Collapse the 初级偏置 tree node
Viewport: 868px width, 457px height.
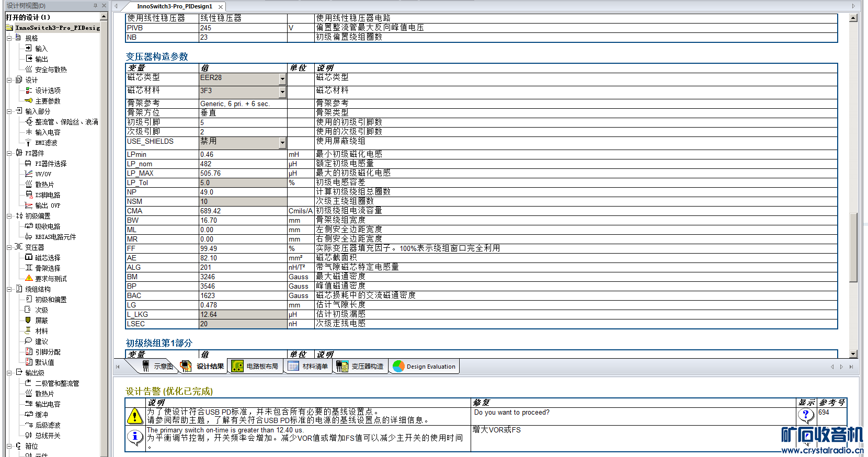point(9,216)
